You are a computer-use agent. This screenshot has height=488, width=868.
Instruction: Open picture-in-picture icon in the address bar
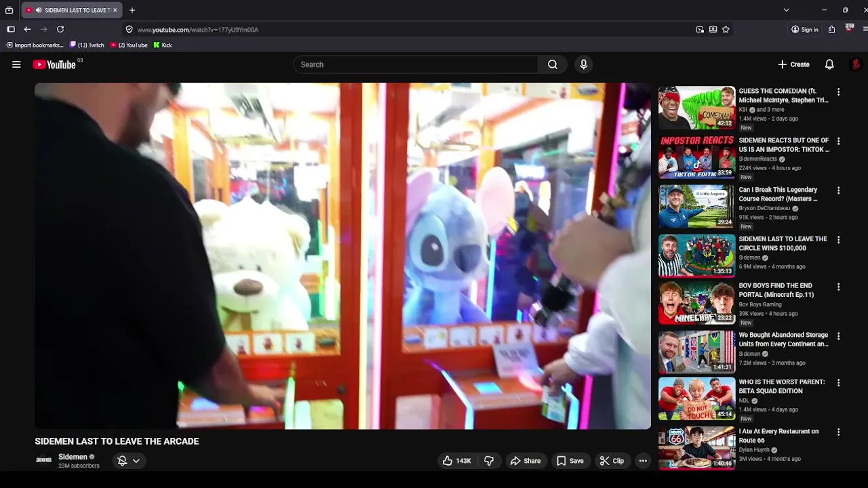point(700,29)
